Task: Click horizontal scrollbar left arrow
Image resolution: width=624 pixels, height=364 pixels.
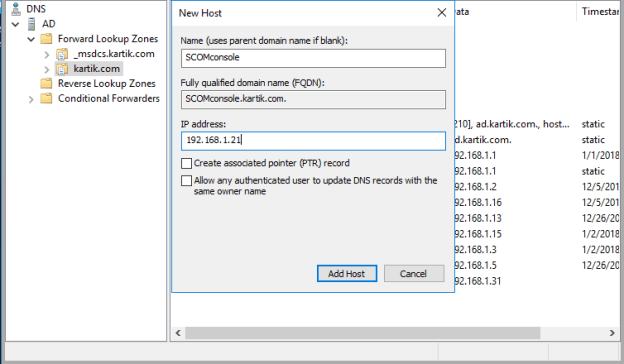Action: [178, 333]
